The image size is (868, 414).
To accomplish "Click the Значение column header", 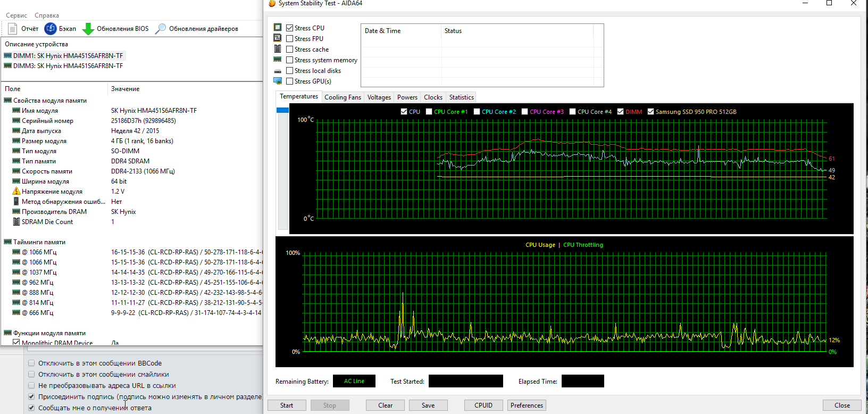I will click(x=126, y=89).
